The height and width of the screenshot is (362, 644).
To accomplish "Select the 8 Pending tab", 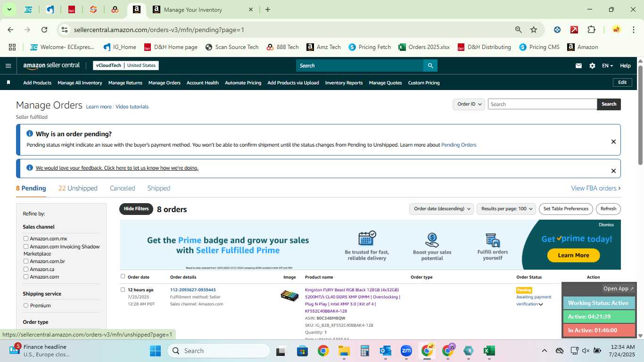I will pos(31,188).
